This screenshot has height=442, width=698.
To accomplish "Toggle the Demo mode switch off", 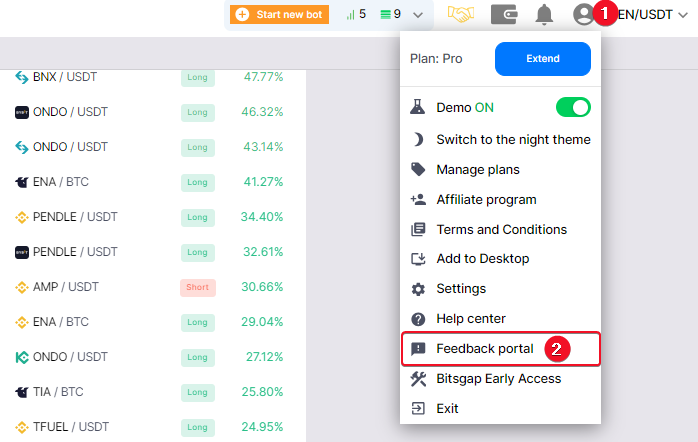I will click(572, 107).
